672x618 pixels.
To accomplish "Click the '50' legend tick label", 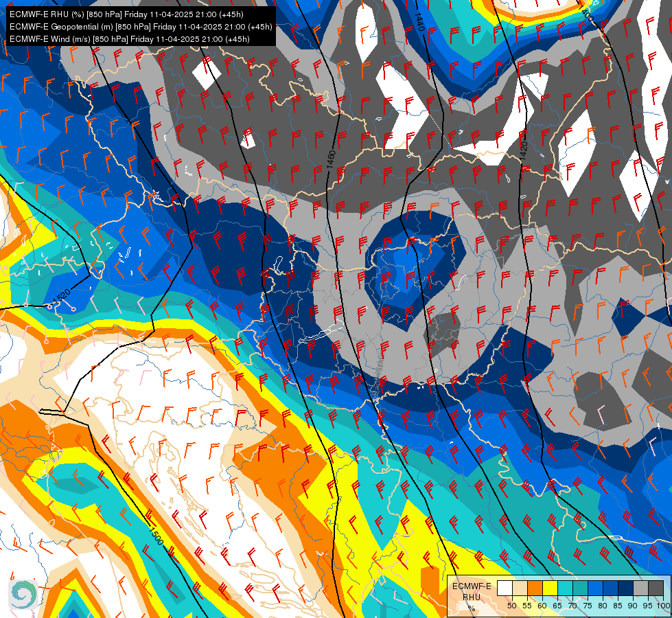I will tap(511, 606).
